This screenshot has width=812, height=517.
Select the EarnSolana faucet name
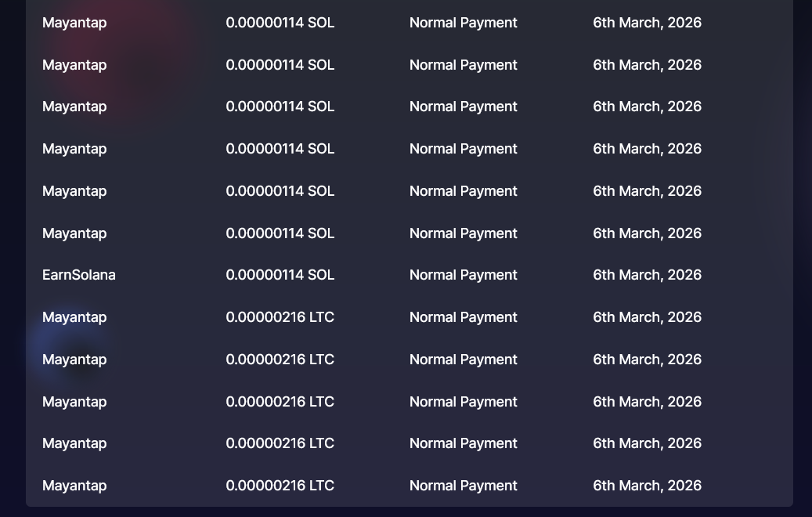coord(79,275)
